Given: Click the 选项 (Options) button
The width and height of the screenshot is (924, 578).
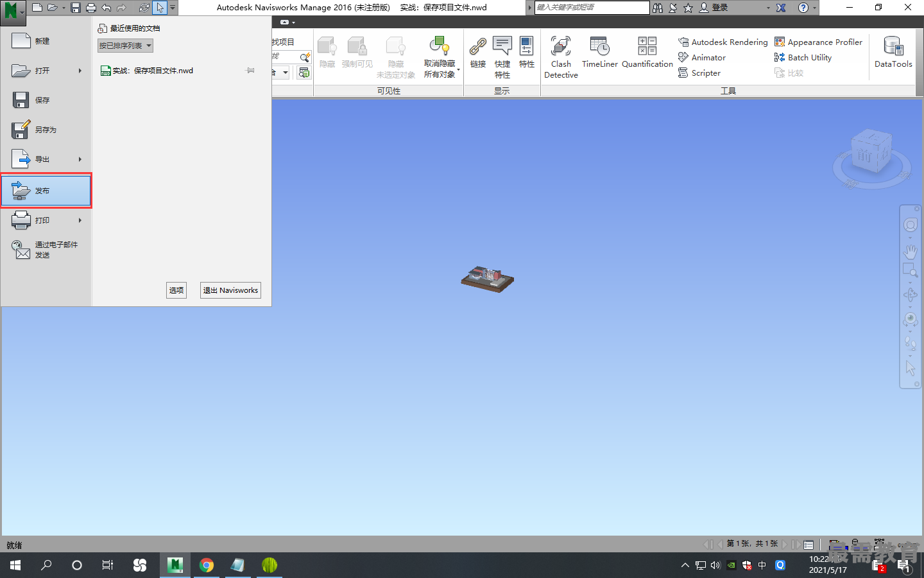Looking at the screenshot, I should pyautogui.click(x=176, y=290).
